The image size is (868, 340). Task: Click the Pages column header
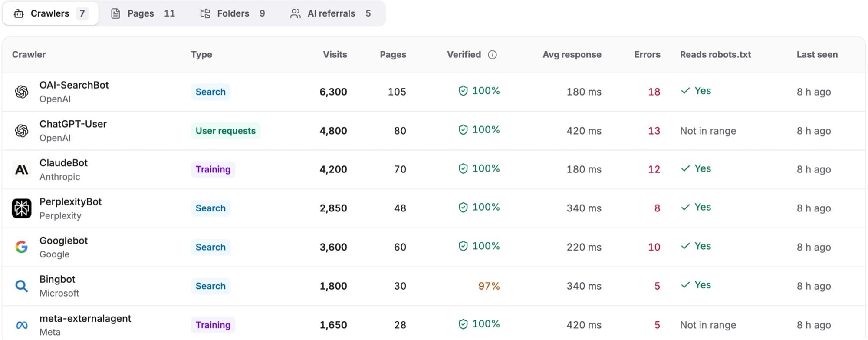[x=393, y=55]
